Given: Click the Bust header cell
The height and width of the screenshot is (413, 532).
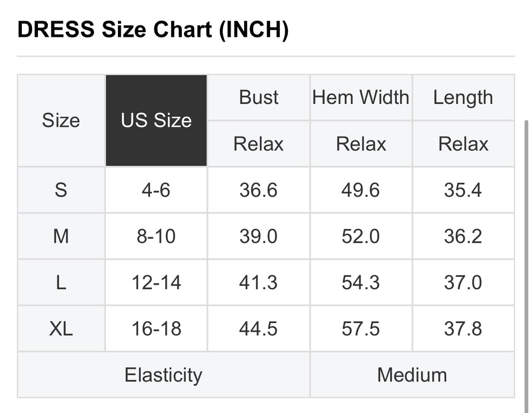Looking at the screenshot, I should [259, 97].
